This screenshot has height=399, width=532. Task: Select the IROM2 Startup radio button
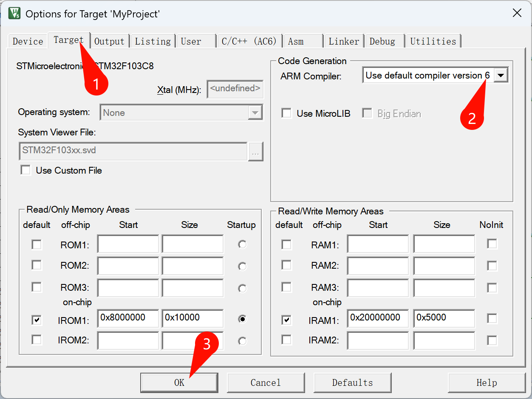pos(242,341)
